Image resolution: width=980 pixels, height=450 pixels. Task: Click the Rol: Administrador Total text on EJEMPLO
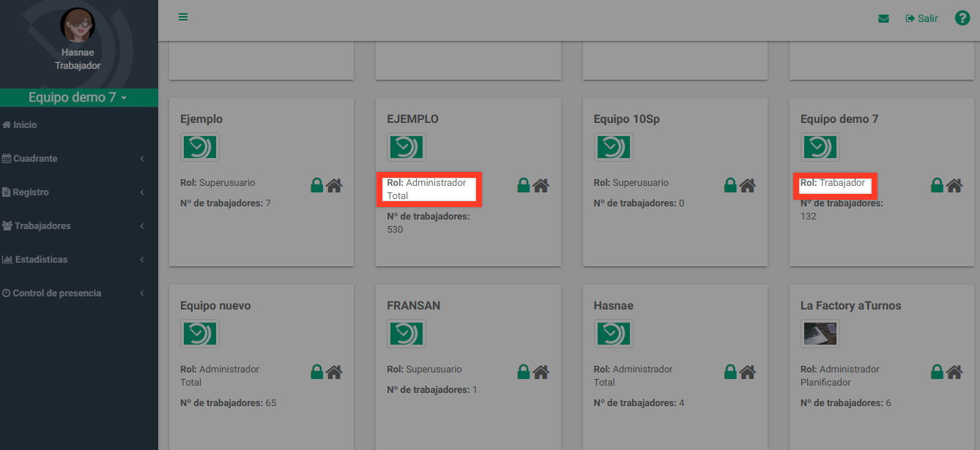426,190
